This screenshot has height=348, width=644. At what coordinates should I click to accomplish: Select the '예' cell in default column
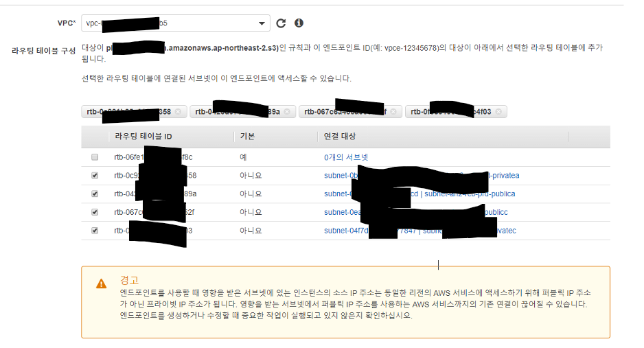pyautogui.click(x=243, y=157)
